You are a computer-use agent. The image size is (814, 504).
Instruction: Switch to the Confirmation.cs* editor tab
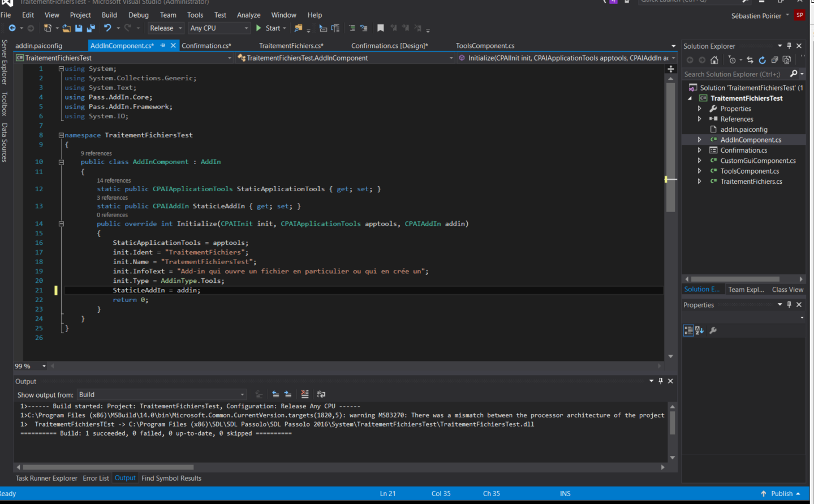[x=206, y=46]
